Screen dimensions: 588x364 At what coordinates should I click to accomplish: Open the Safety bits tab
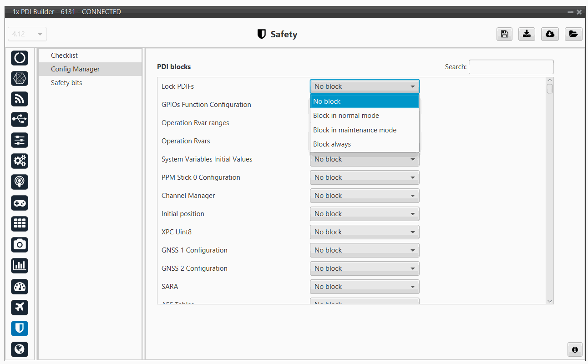tap(66, 83)
